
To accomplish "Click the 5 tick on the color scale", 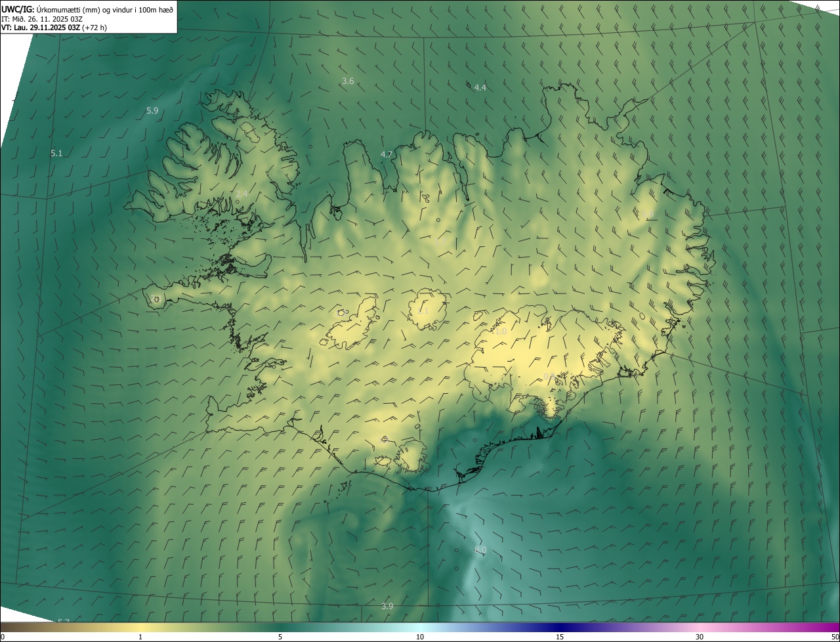I will click(x=280, y=637).
